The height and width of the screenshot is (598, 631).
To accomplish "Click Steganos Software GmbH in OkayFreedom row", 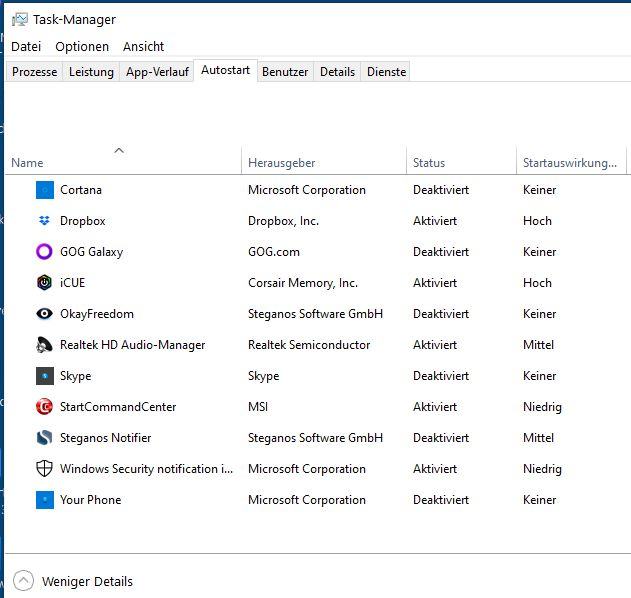I will click(315, 314).
